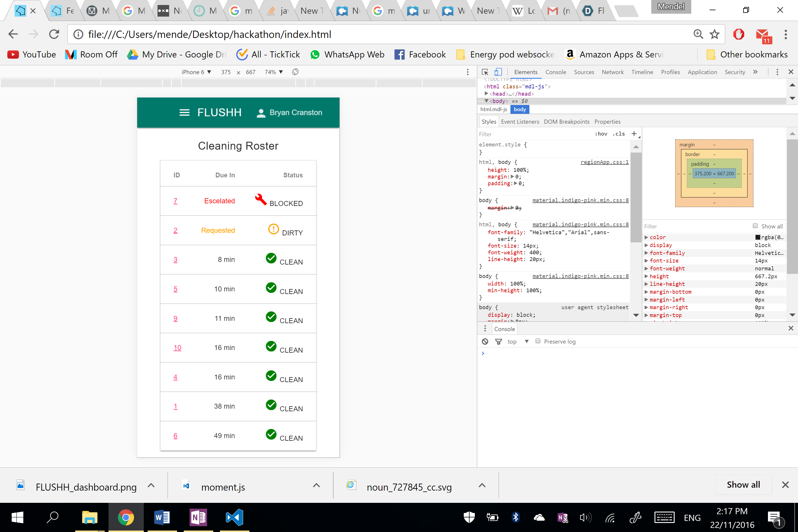
Task: Click the rotate device orientation icon
Action: 295,72
